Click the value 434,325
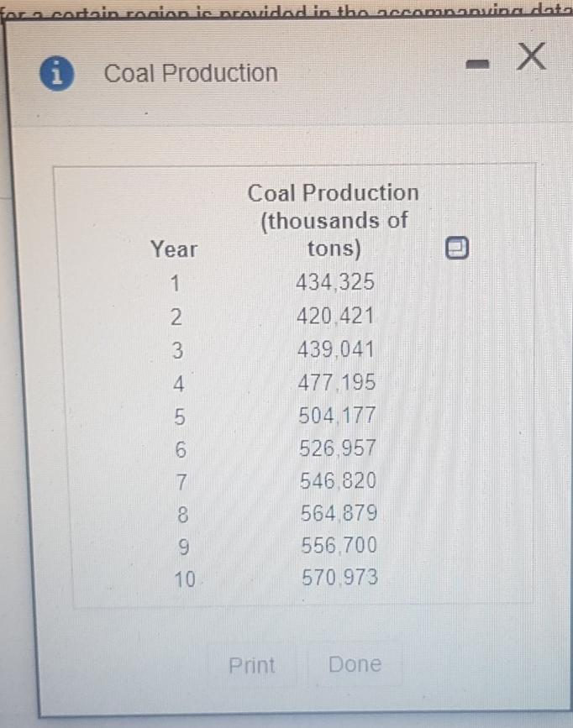This screenshot has width=573, height=728. coord(335,282)
